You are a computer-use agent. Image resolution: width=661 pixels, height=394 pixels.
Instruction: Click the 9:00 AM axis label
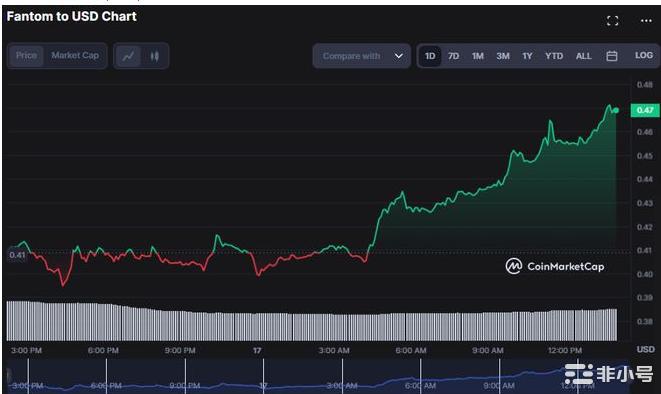point(488,350)
